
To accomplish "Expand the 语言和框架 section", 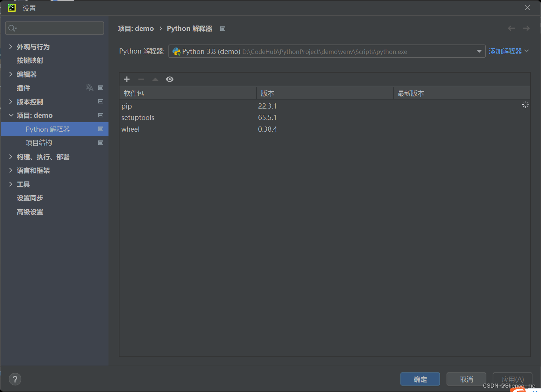I will [x=11, y=170].
